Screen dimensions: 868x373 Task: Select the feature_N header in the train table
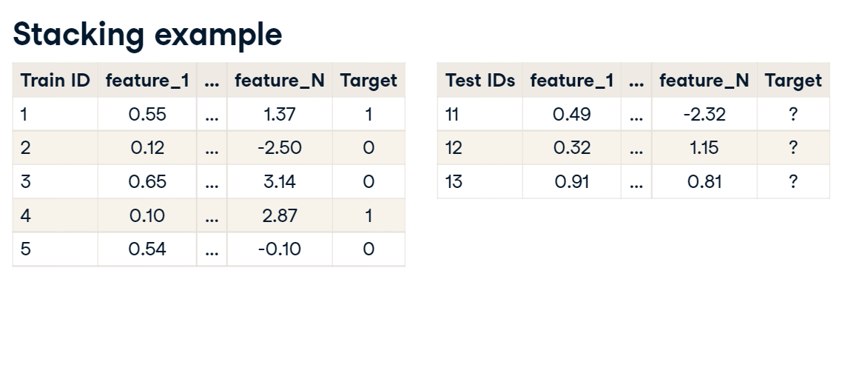click(280, 80)
